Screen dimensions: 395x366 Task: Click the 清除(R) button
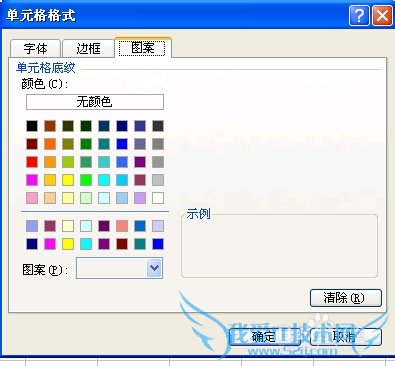coord(346,298)
